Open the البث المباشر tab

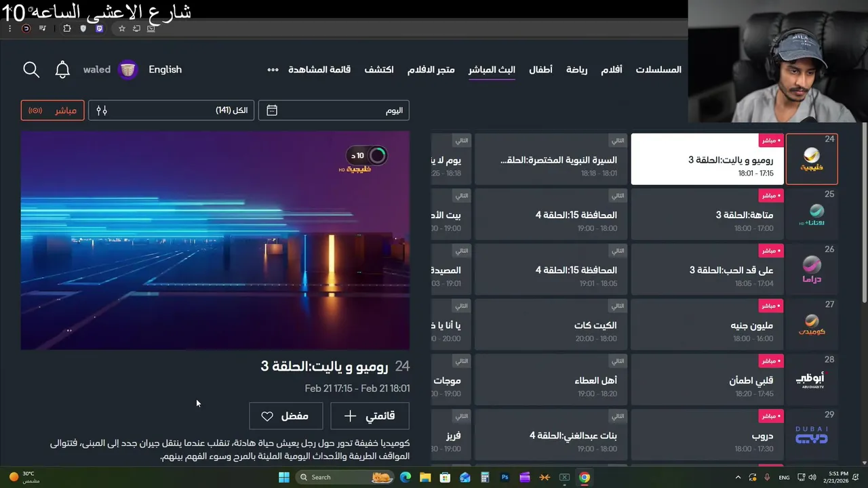coord(492,70)
